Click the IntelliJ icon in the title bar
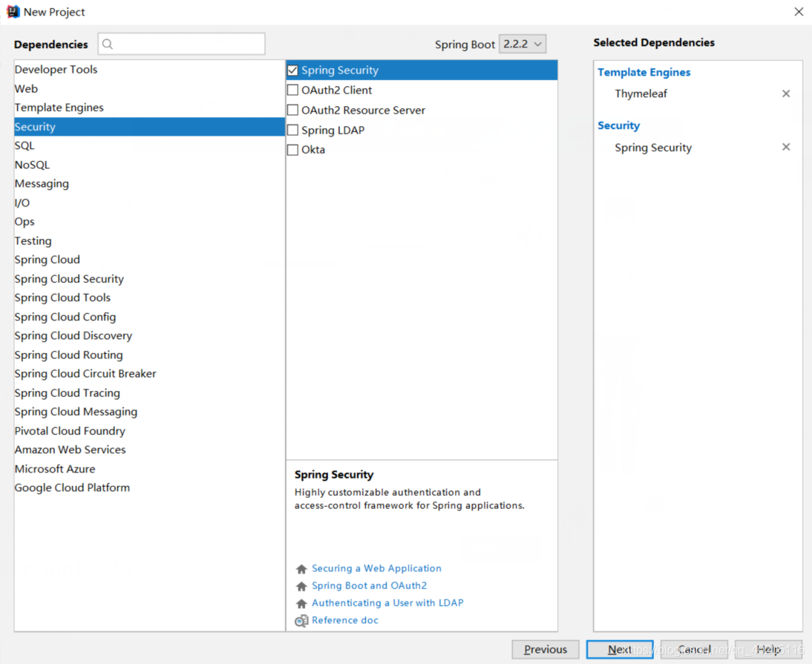Screen dimensions: 812x664 click(x=13, y=11)
